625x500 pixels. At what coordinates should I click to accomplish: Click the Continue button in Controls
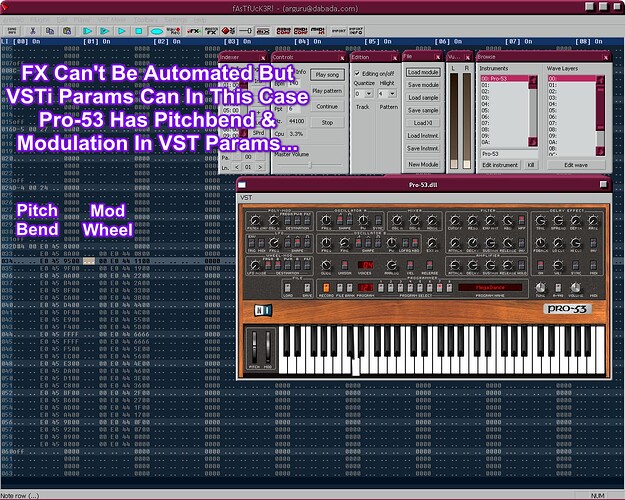(x=327, y=106)
